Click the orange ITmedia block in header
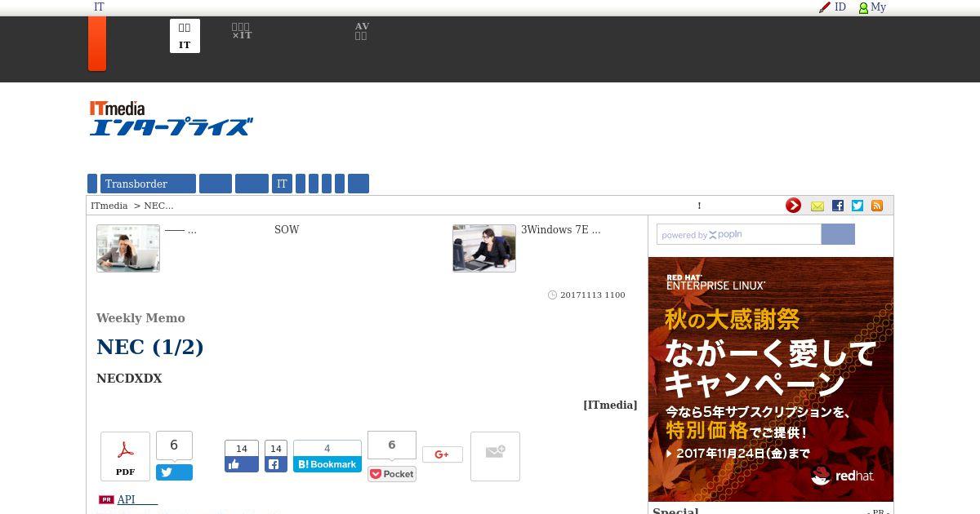This screenshot has height=514, width=980. 97,43
